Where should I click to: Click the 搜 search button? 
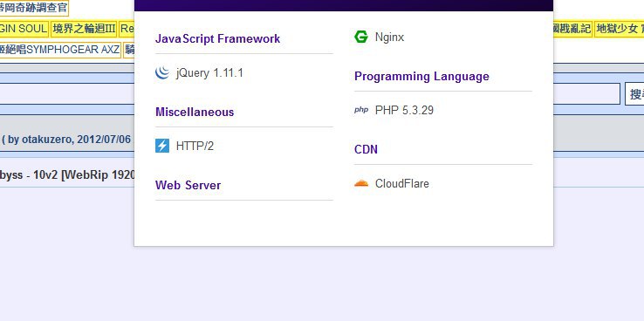pyautogui.click(x=634, y=94)
